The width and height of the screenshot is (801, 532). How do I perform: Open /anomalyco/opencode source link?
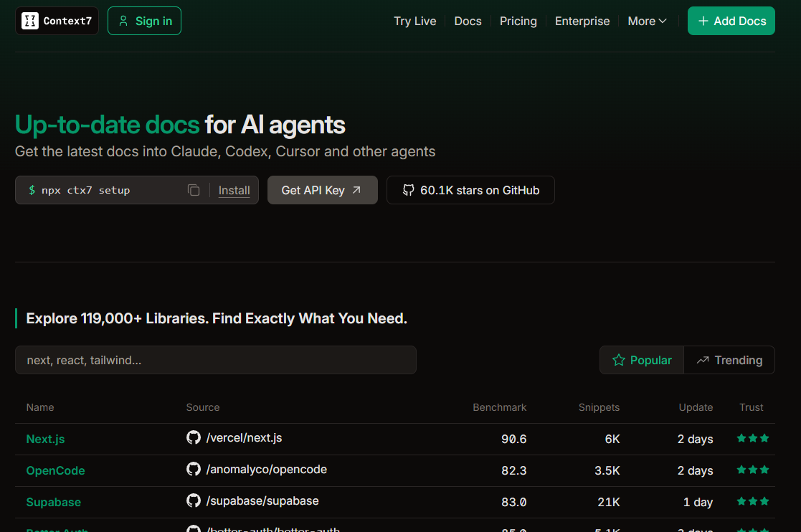coord(266,469)
